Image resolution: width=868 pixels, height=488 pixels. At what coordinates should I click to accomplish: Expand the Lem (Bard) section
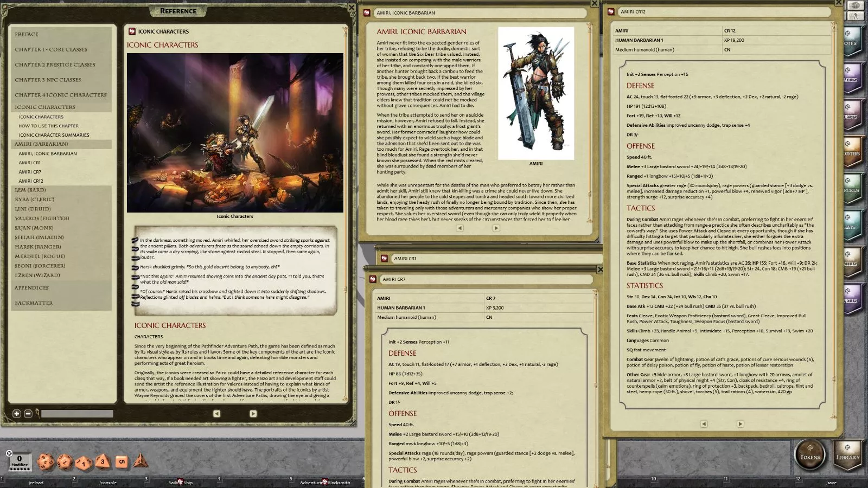click(x=30, y=190)
